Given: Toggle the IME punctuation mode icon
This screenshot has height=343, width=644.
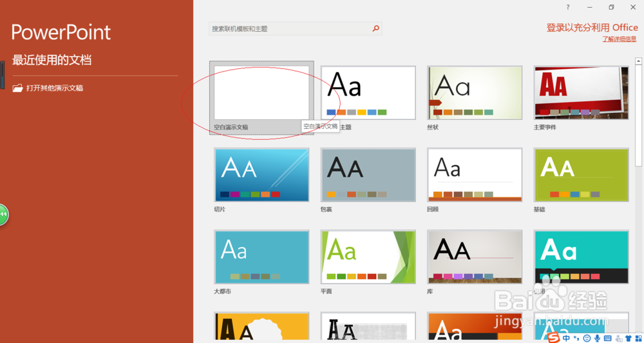Looking at the screenshot, I should coord(576,338).
